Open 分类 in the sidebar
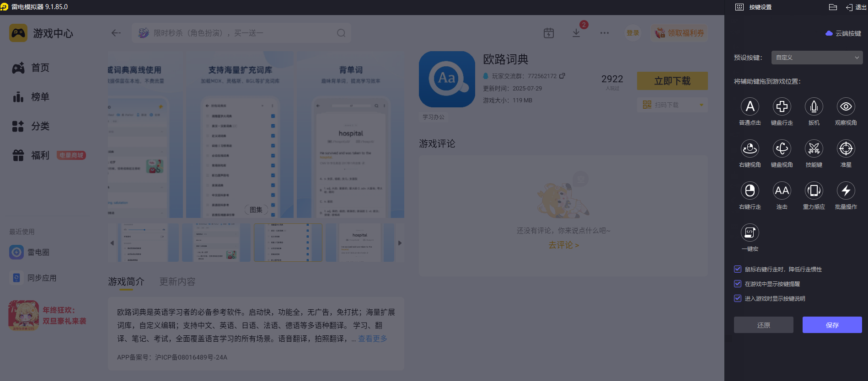 coord(31,127)
